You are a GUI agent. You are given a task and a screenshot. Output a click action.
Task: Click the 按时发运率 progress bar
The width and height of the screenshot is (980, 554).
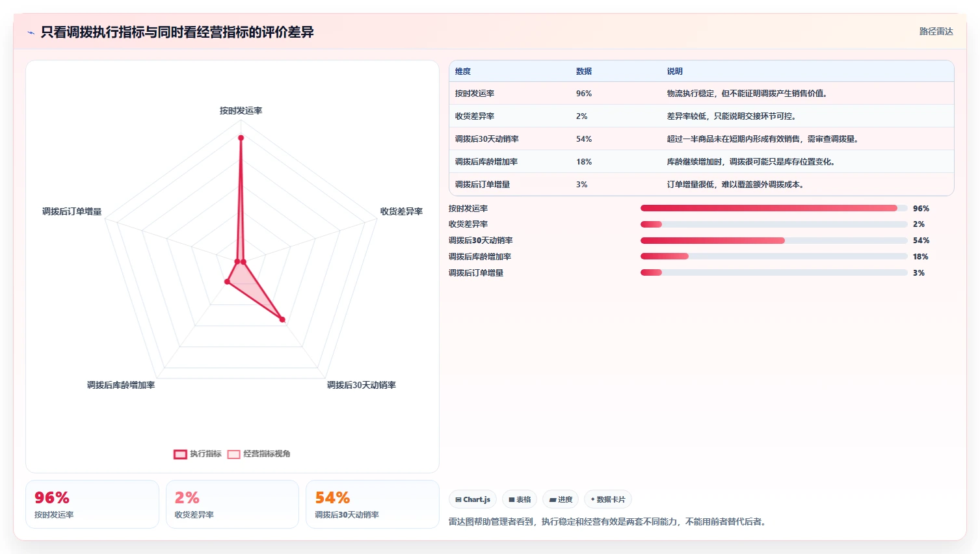tap(774, 208)
